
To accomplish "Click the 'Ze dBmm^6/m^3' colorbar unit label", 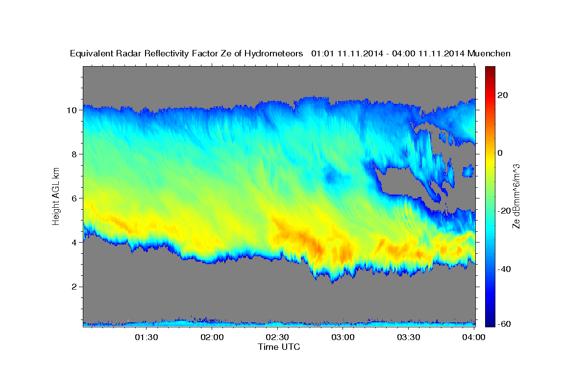I will click(516, 196).
